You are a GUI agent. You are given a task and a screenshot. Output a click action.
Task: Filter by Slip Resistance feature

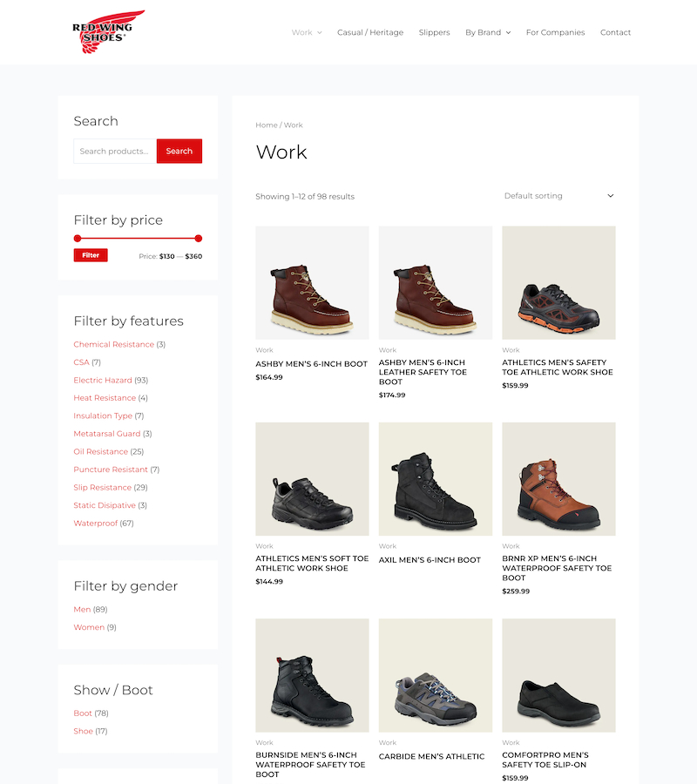coord(102,488)
